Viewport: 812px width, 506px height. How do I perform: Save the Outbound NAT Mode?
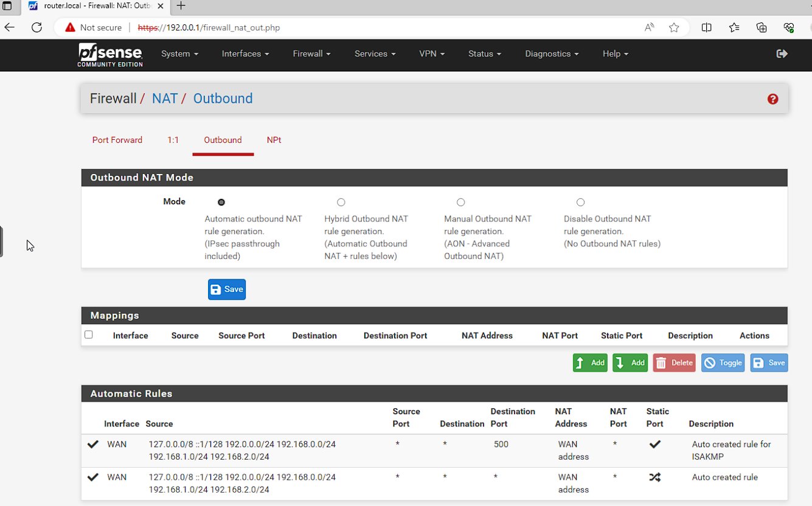[x=227, y=289]
